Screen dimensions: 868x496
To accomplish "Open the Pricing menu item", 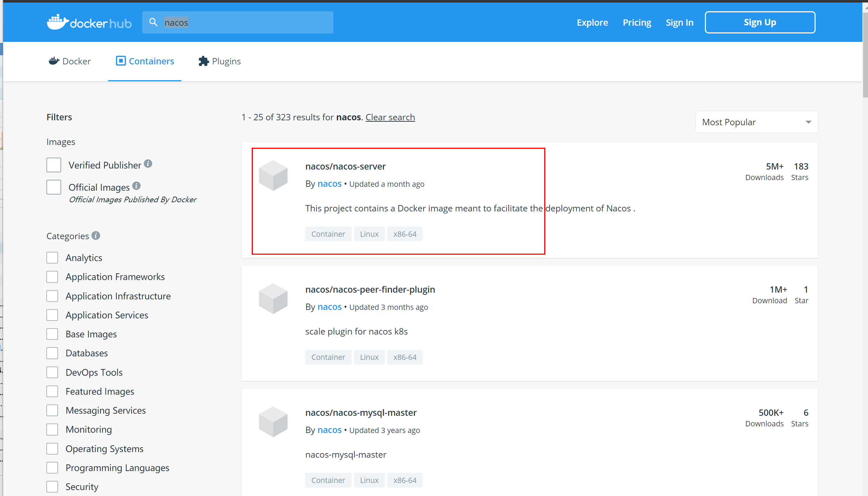I will [x=637, y=22].
